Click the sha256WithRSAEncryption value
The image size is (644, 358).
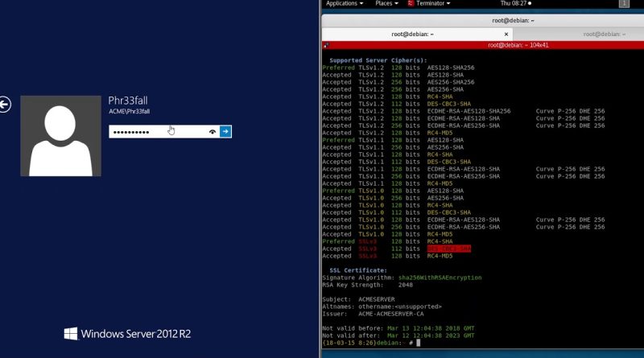440,278
